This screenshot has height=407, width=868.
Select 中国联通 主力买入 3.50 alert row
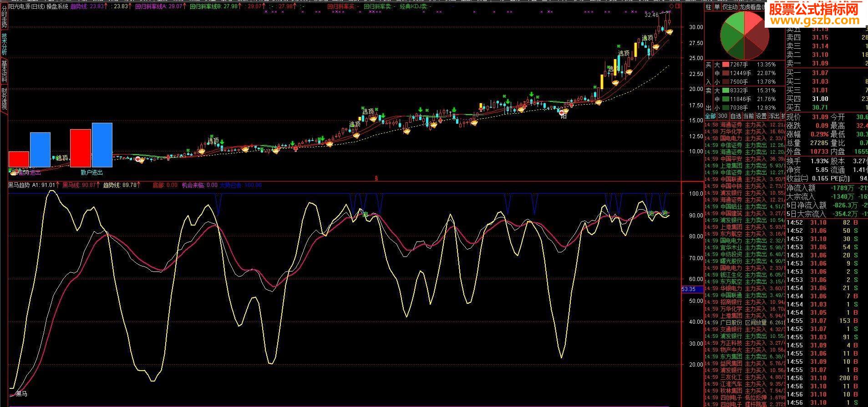(745, 179)
